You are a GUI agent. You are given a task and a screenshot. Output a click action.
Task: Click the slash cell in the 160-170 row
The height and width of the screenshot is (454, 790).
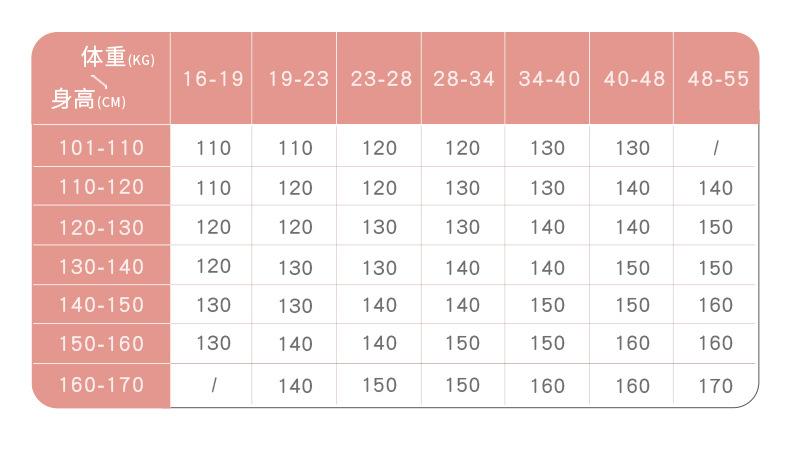pyautogui.click(x=213, y=386)
